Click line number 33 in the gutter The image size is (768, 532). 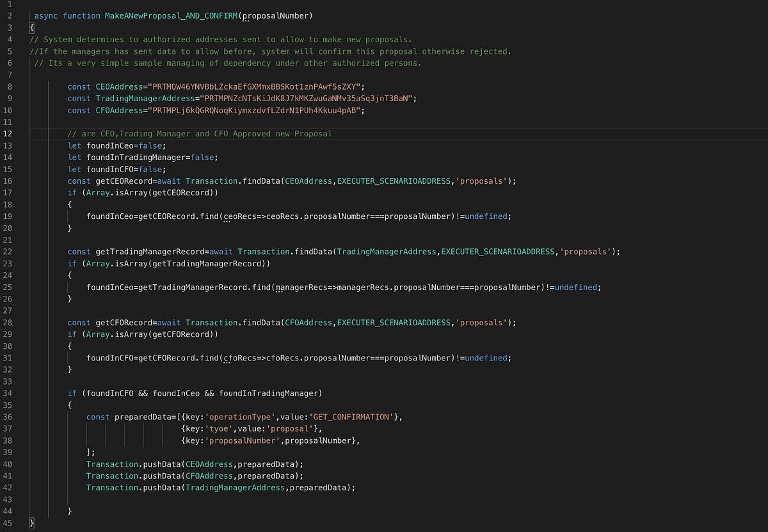point(8,382)
